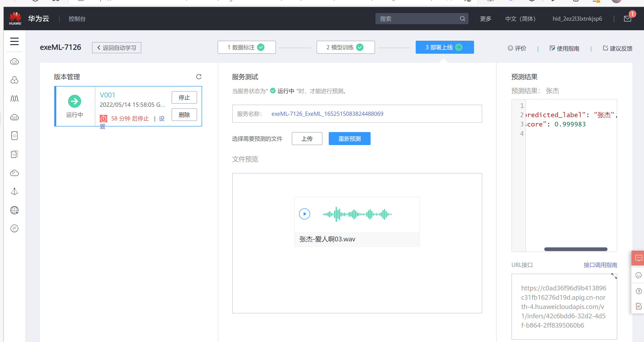Viewport: 644px width, 342px height.
Task: Open the three-circles cluster sidebar icon
Action: pyautogui.click(x=14, y=80)
